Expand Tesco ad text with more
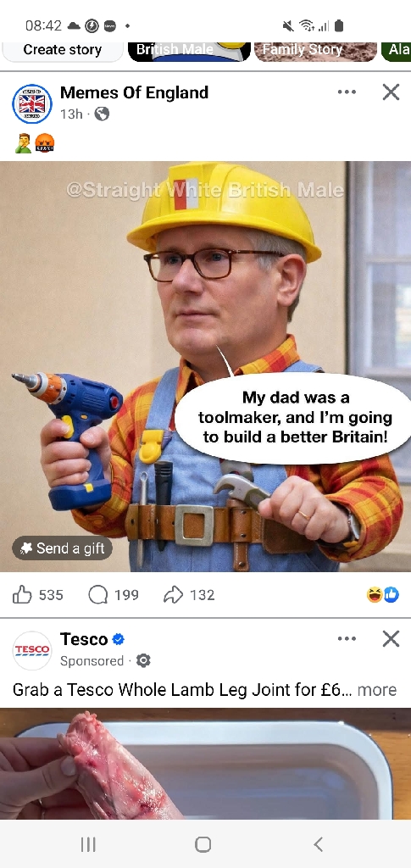Screen dimensions: 411x868 (x=377, y=690)
